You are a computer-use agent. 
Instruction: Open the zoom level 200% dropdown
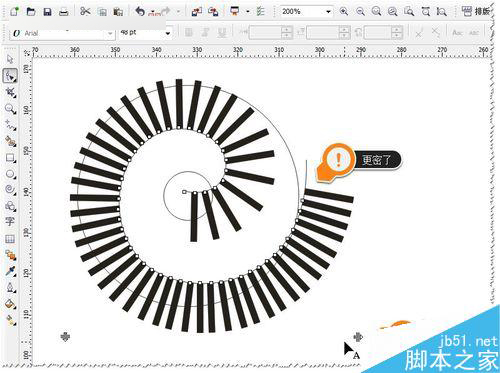click(328, 12)
